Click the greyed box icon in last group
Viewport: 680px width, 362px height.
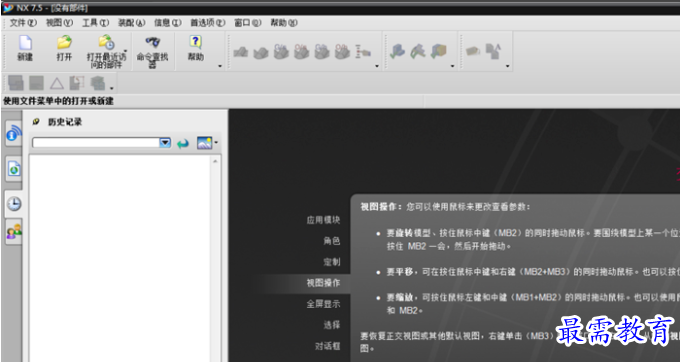pos(473,52)
